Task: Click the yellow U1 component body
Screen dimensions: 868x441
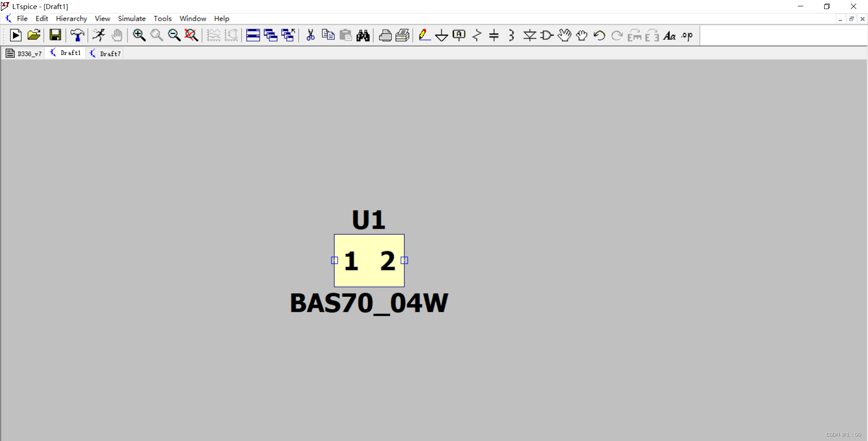Action: tap(369, 260)
